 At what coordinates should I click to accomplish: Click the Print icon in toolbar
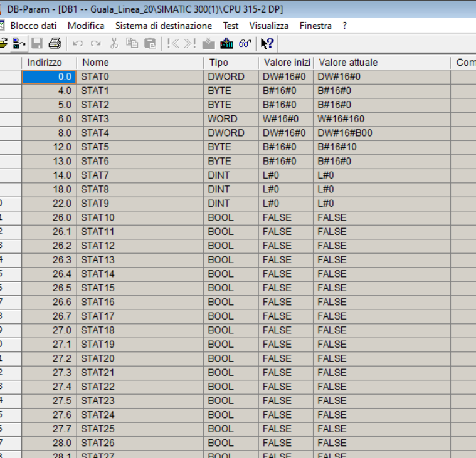[55, 43]
